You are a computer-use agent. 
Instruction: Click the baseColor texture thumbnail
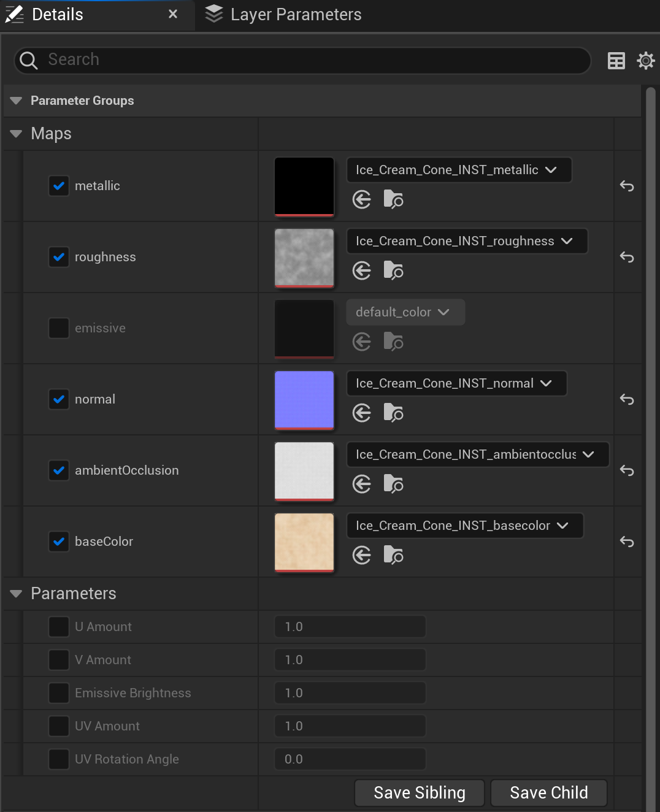click(304, 542)
